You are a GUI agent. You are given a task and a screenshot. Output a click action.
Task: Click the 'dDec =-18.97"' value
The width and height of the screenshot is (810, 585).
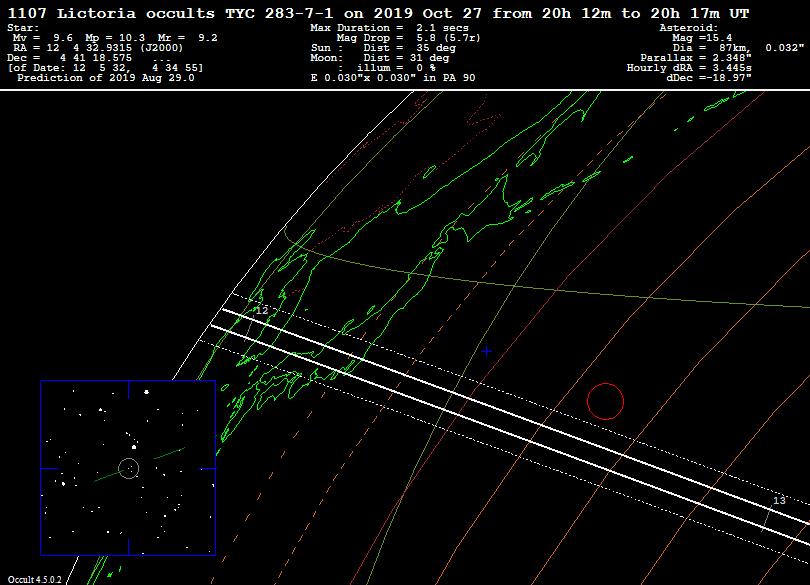tap(709, 78)
